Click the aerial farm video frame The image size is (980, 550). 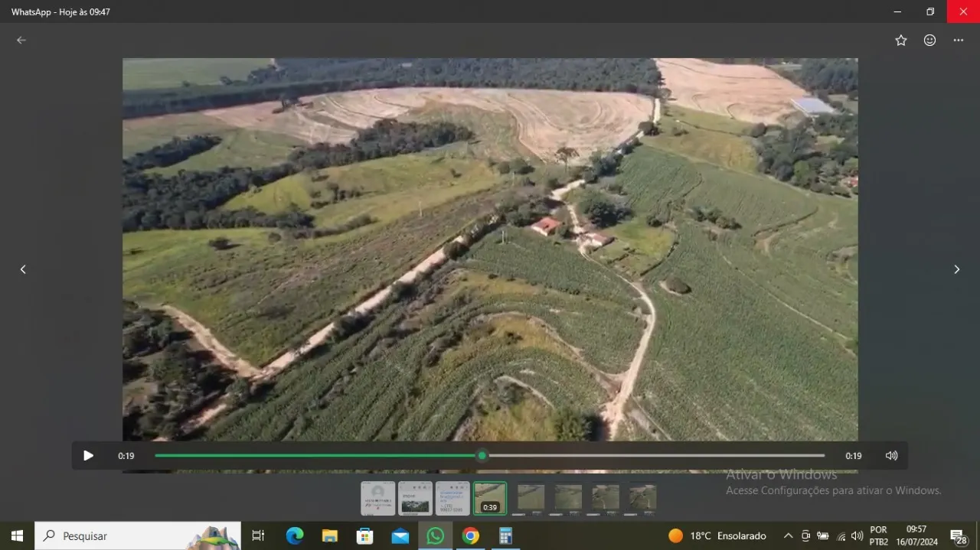pos(490,249)
